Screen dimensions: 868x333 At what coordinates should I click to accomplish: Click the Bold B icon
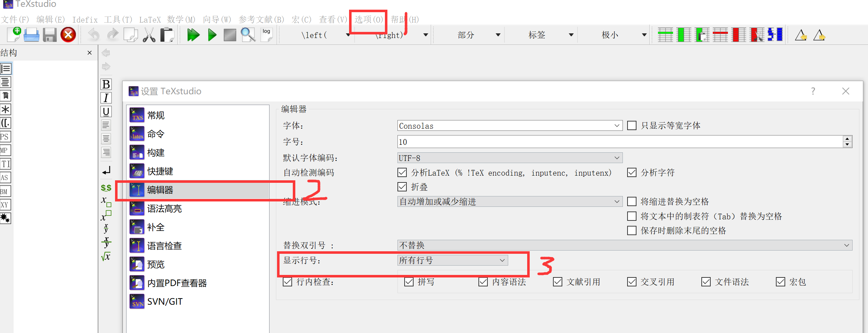click(x=106, y=84)
